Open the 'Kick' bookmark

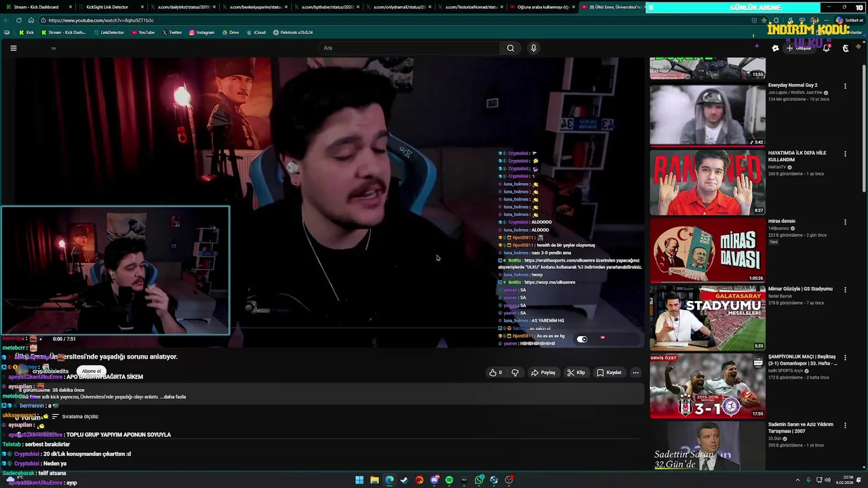click(x=26, y=33)
